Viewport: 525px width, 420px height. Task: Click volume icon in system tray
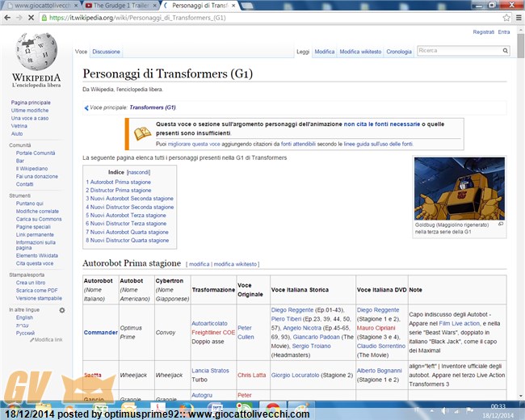point(444,410)
